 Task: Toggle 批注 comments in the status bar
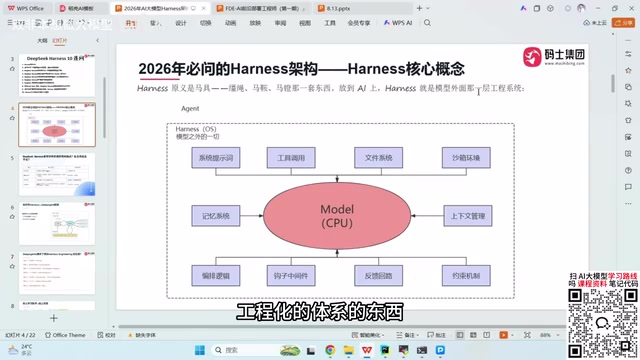436,335
